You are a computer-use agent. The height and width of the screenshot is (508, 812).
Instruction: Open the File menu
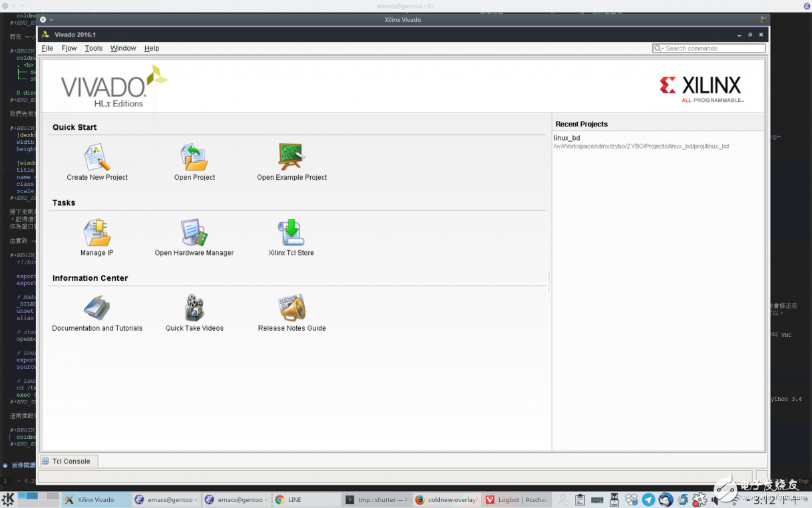point(47,49)
